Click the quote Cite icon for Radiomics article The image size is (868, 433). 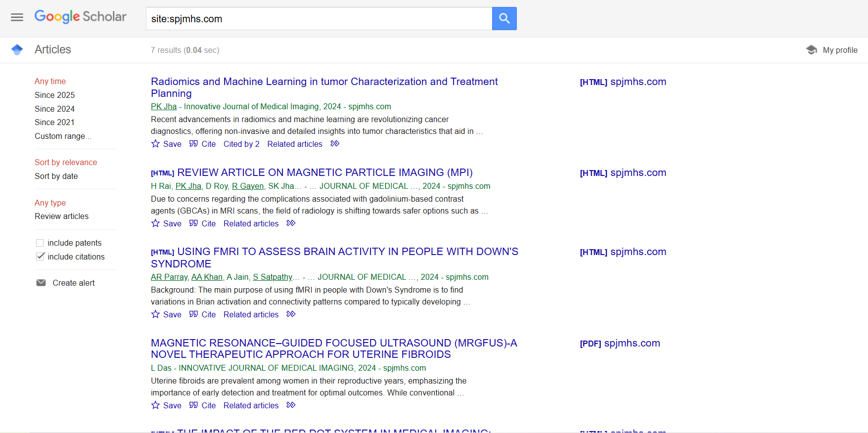pos(193,144)
